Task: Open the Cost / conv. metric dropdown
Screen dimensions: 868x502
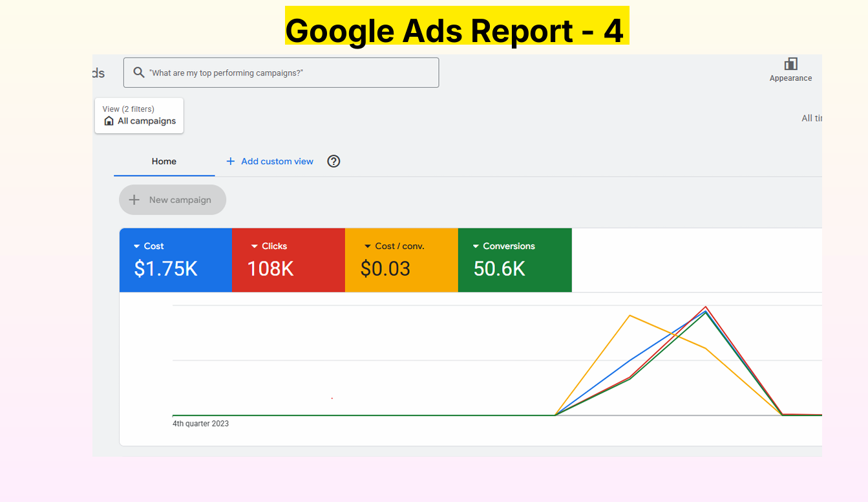Action: tap(368, 246)
